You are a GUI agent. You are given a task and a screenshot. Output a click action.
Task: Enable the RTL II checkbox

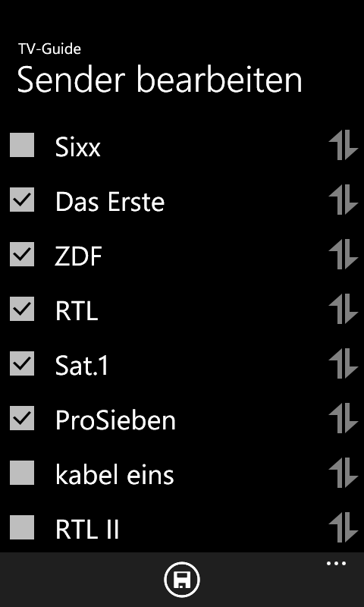point(22,527)
